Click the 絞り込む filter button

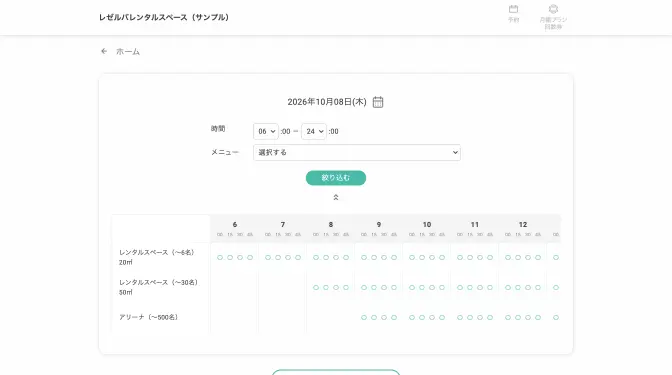click(336, 178)
